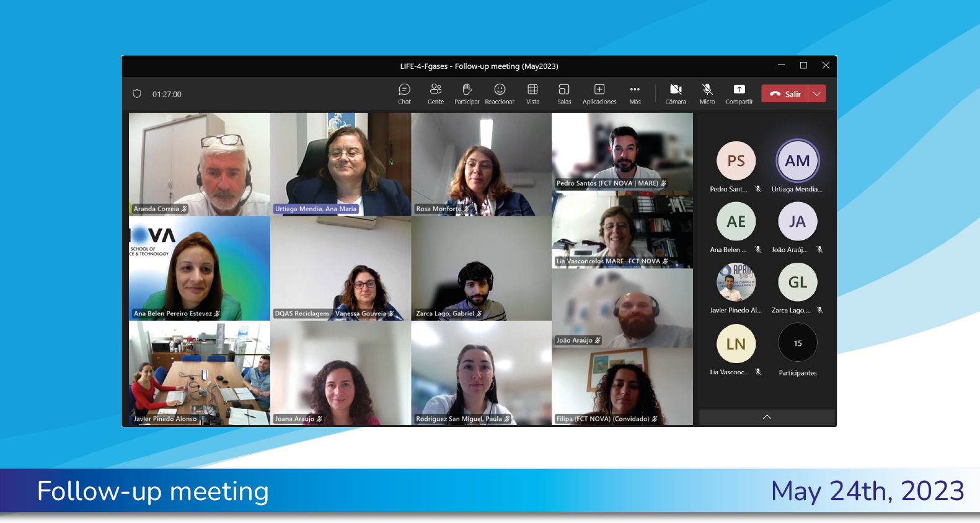
Task: Select Javier Pinedo Alonso's video tile
Action: point(200,373)
